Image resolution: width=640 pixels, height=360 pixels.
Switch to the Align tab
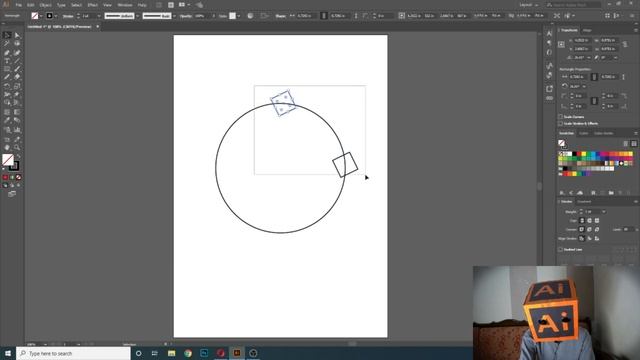pyautogui.click(x=587, y=30)
